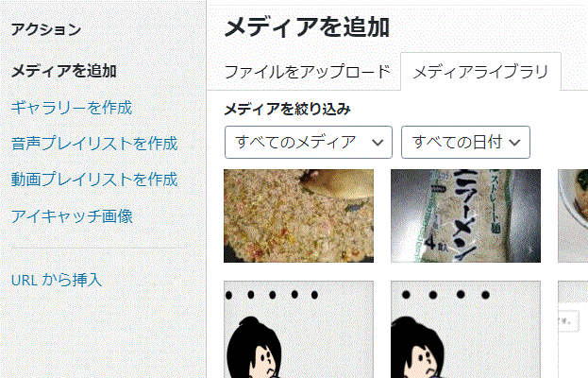This screenshot has height=378, width=588.
Task: Select cartoon girl thumbnail with four dots
Action: coord(465,329)
